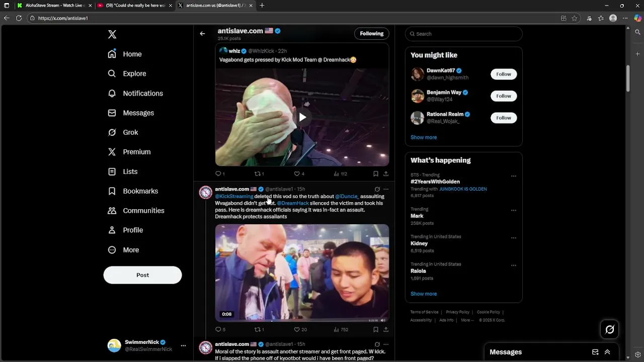Open a new browser tab
This screenshot has height=362, width=644.
[x=262, y=6]
